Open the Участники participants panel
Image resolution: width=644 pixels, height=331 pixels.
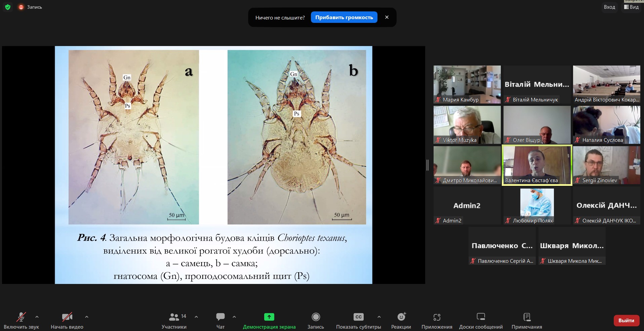tap(174, 321)
